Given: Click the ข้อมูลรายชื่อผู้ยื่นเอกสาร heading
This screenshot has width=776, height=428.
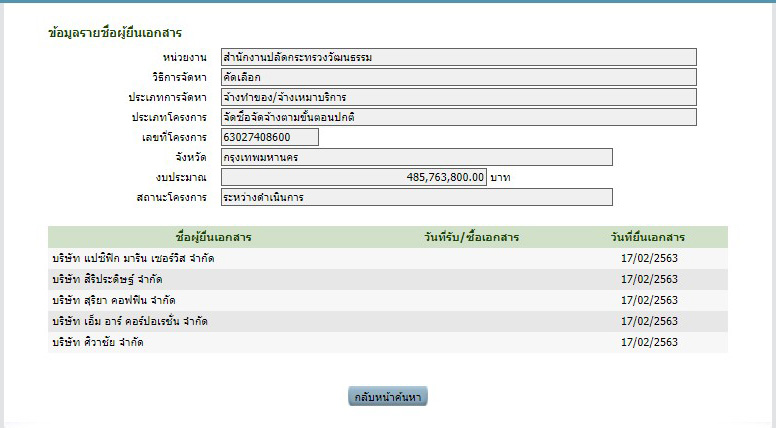Looking at the screenshot, I should pyautogui.click(x=115, y=33).
